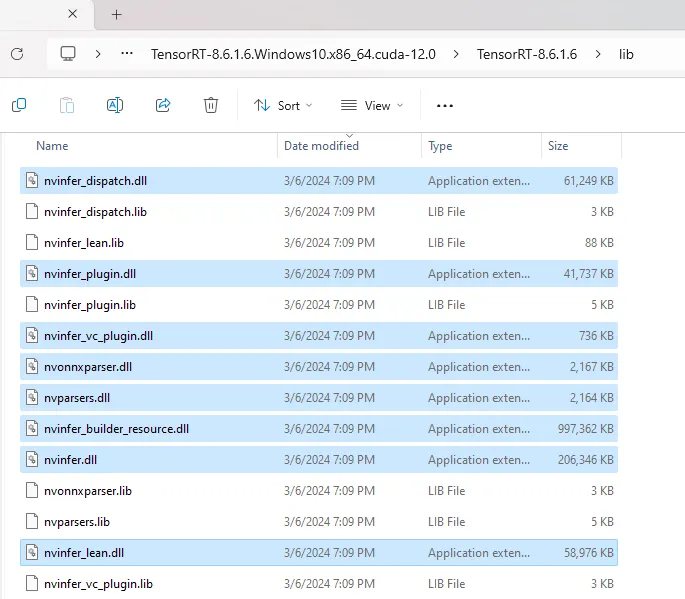Click nvinfer_lean.lib file icon

(32, 242)
